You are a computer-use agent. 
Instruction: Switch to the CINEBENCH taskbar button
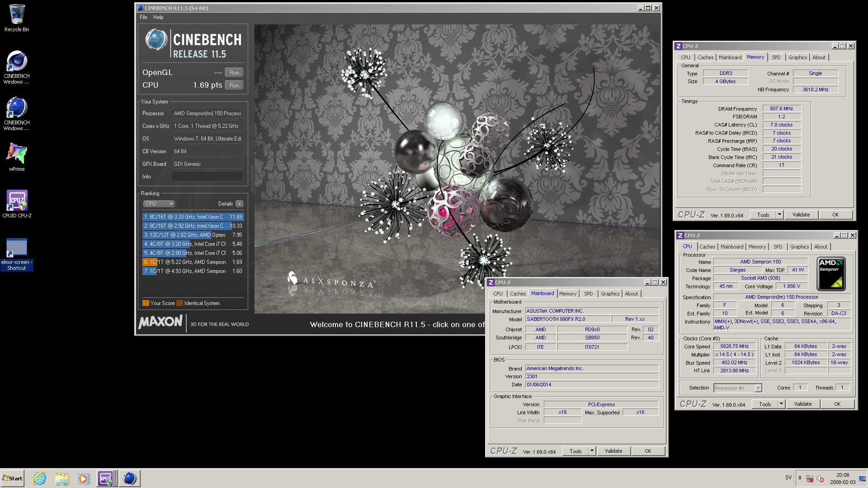coord(130,479)
